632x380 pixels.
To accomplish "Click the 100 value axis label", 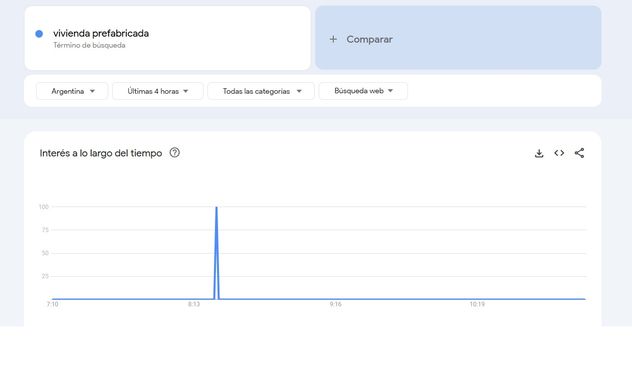I will (44, 207).
